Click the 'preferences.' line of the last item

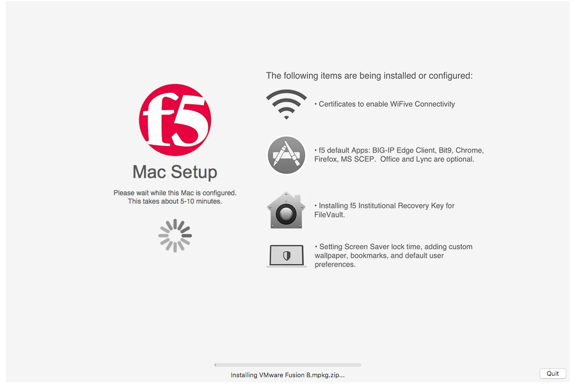[x=335, y=265]
